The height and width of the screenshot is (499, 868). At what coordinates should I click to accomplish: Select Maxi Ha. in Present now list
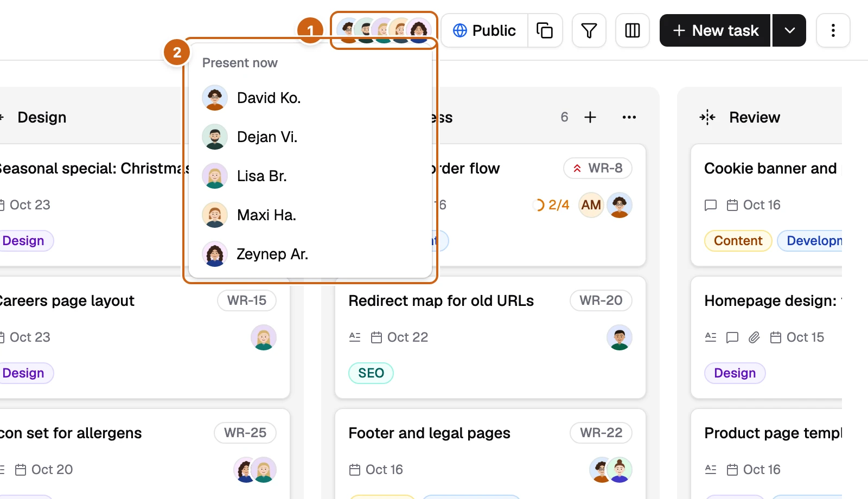click(310, 215)
